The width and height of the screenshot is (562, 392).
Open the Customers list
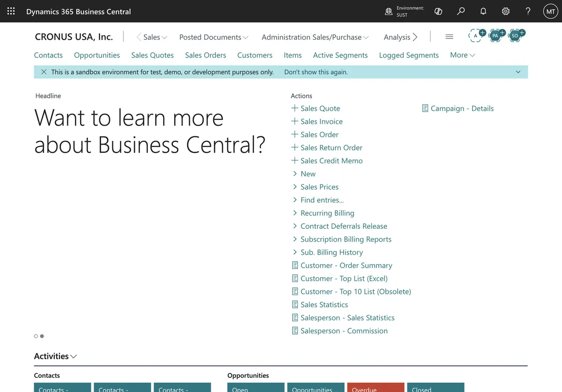click(255, 55)
